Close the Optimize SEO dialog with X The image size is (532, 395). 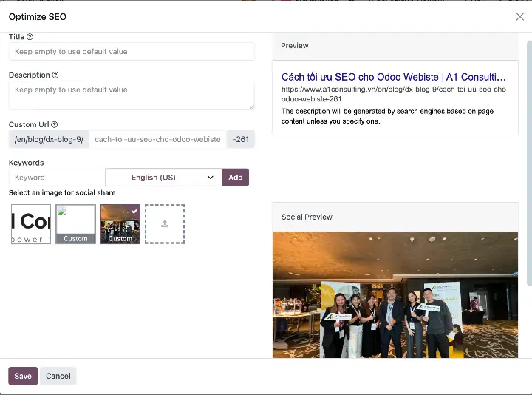click(x=519, y=17)
